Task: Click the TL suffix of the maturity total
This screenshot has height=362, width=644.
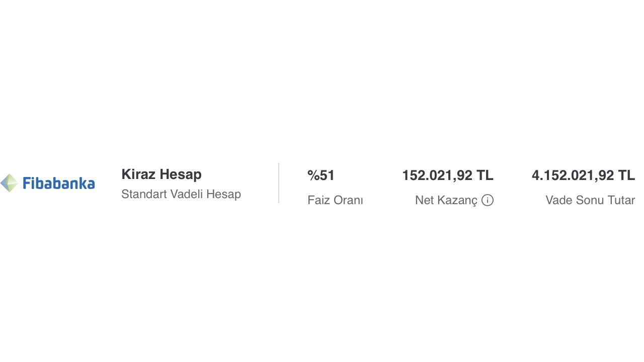Action: coord(626,175)
